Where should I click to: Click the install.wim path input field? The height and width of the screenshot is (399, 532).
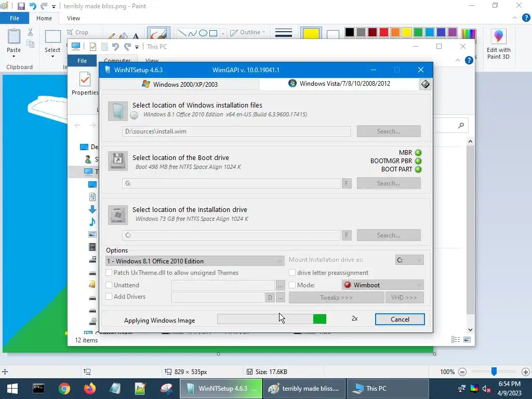coord(236,131)
